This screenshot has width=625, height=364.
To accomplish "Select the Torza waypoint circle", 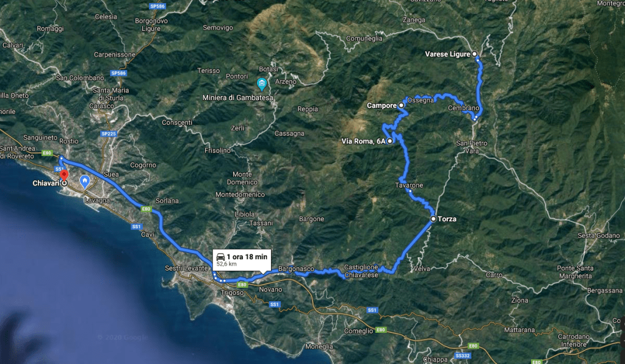I will tap(433, 219).
